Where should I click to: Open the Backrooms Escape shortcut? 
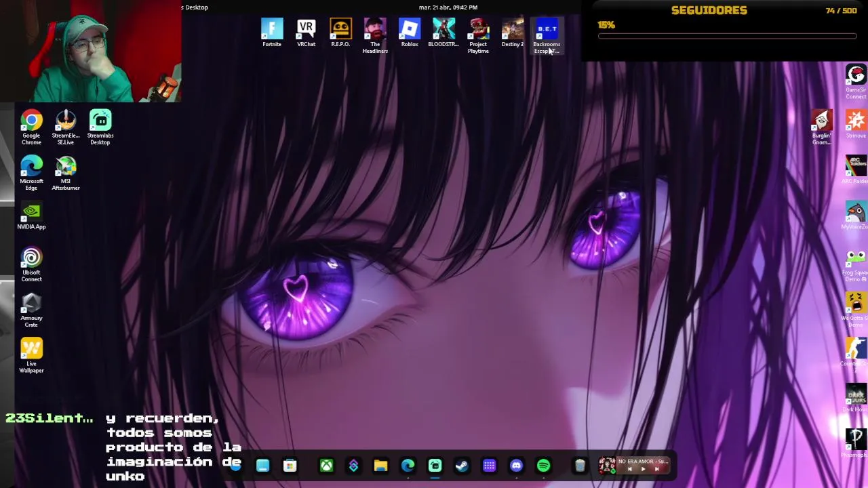coord(547,36)
